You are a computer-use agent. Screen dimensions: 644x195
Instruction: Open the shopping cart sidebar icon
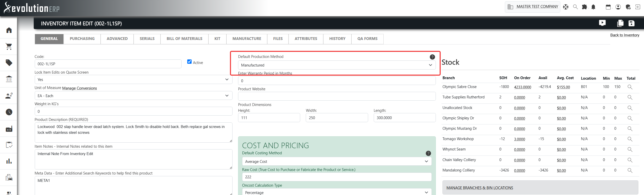click(9, 46)
